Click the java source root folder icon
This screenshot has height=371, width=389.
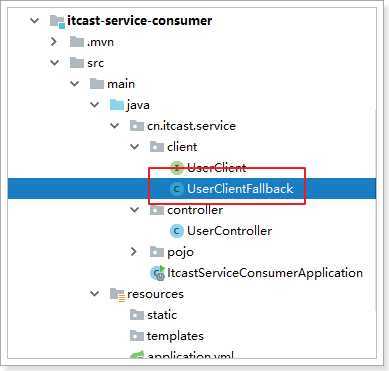point(117,105)
